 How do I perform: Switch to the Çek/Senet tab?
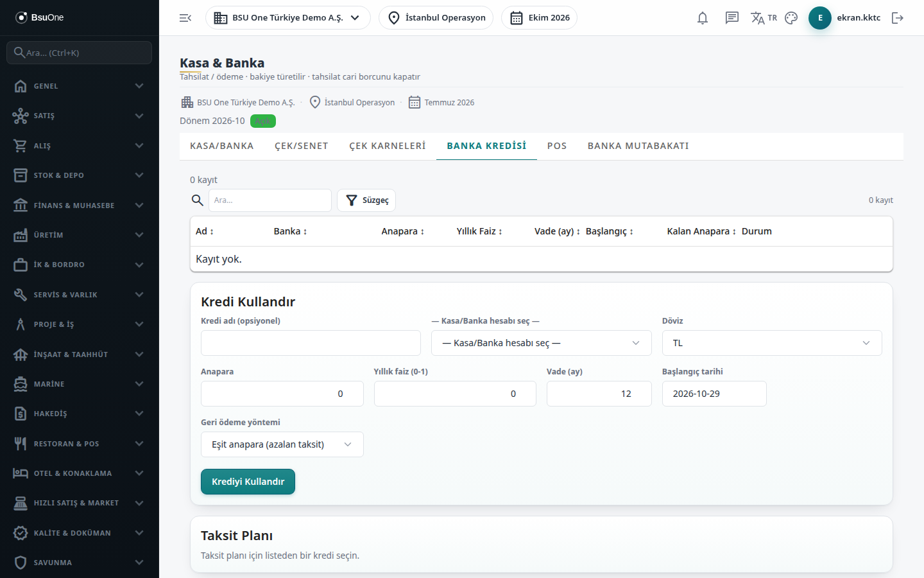click(x=302, y=146)
